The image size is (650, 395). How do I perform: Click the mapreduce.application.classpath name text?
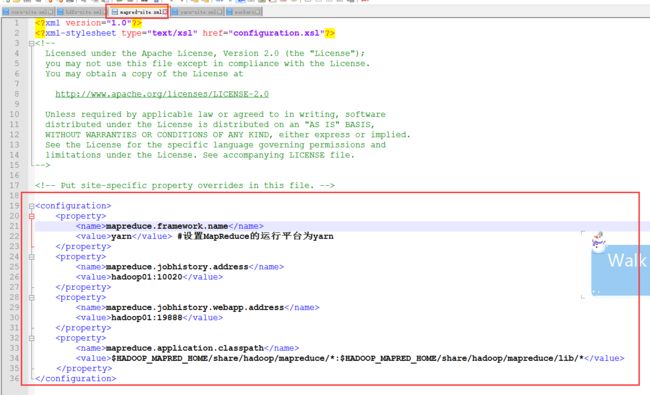pyautogui.click(x=185, y=348)
